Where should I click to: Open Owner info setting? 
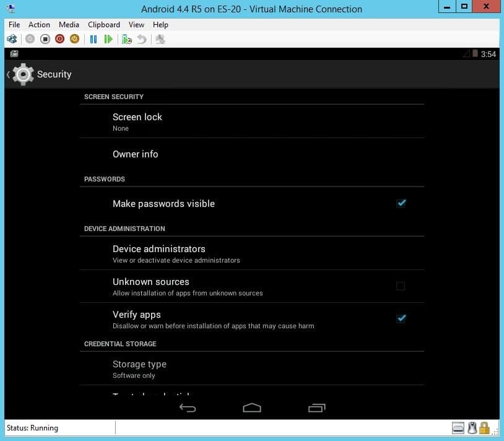pos(251,154)
